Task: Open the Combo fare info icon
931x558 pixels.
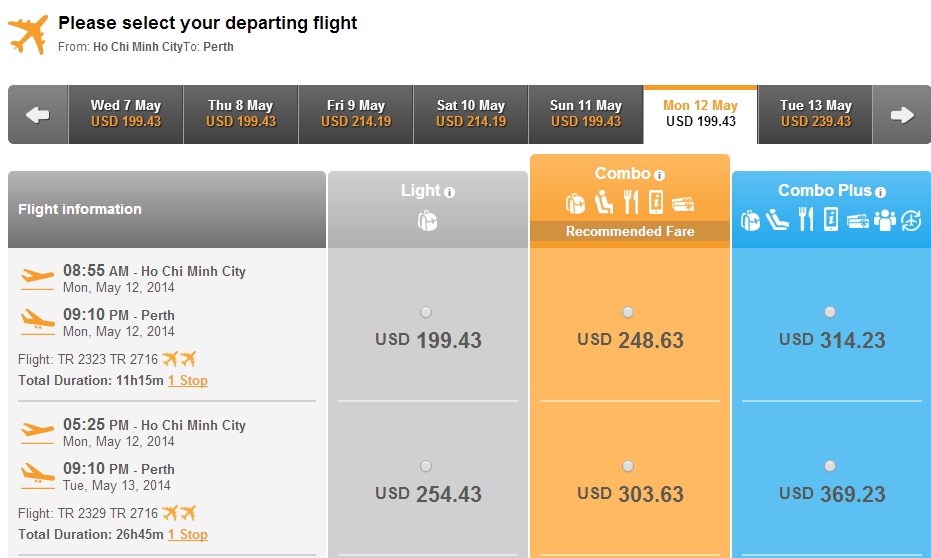Action: tap(659, 175)
